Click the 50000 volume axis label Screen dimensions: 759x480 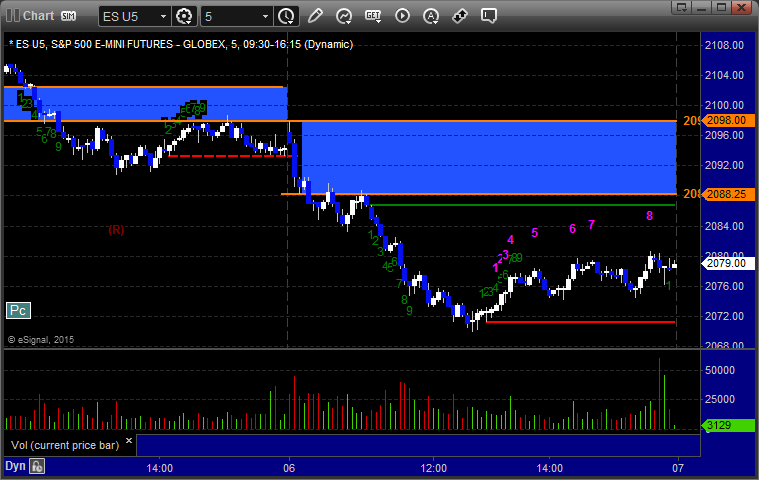[x=720, y=370]
